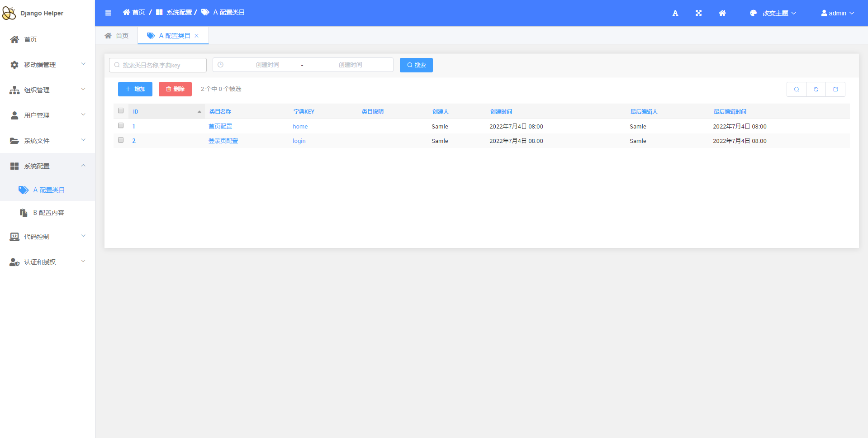Toggle the select-all checkbox in table header
The height and width of the screenshot is (438, 868).
click(x=121, y=111)
